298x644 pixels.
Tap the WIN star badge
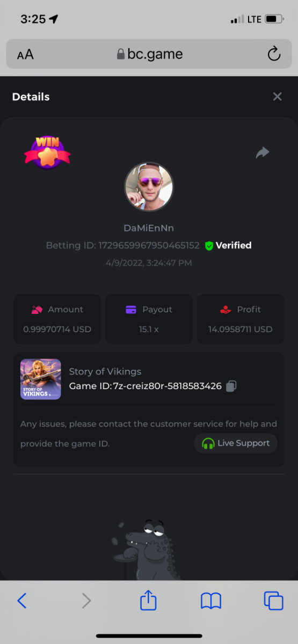pyautogui.click(x=47, y=152)
